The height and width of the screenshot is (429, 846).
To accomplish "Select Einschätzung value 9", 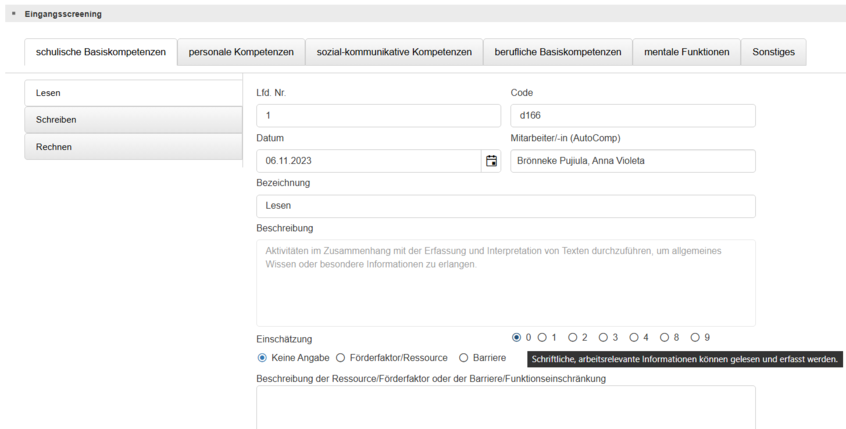I will pos(694,338).
